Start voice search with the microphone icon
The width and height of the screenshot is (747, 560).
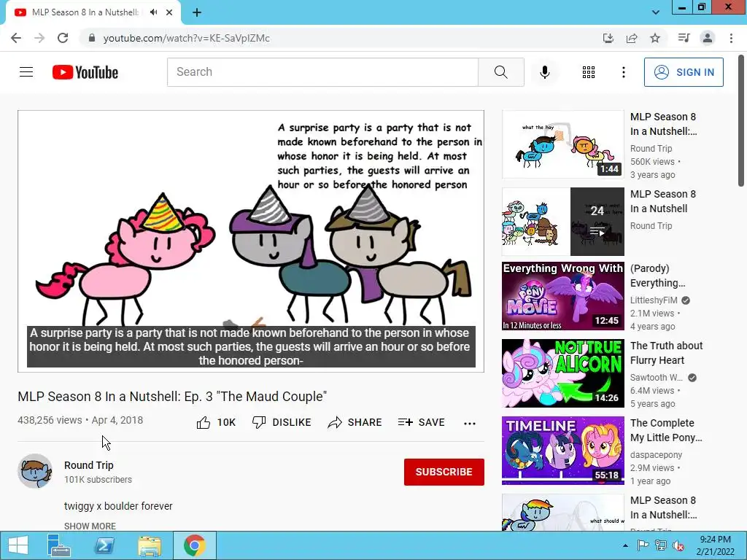click(544, 72)
